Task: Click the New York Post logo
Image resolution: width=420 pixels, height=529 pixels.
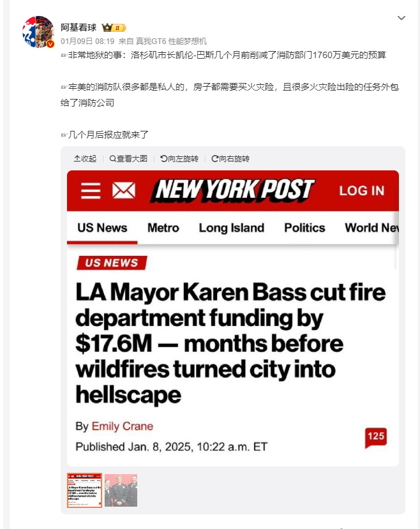Action: point(233,190)
